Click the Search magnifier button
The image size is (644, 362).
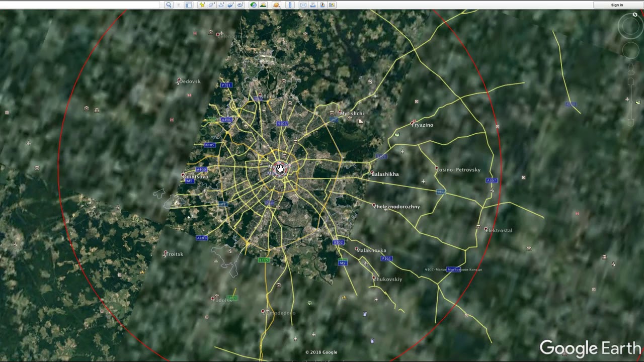coord(169,5)
